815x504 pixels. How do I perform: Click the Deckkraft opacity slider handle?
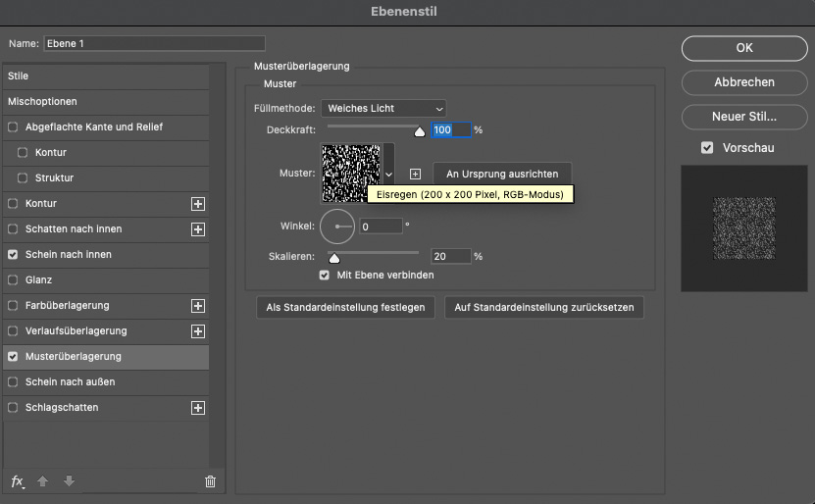click(x=420, y=131)
